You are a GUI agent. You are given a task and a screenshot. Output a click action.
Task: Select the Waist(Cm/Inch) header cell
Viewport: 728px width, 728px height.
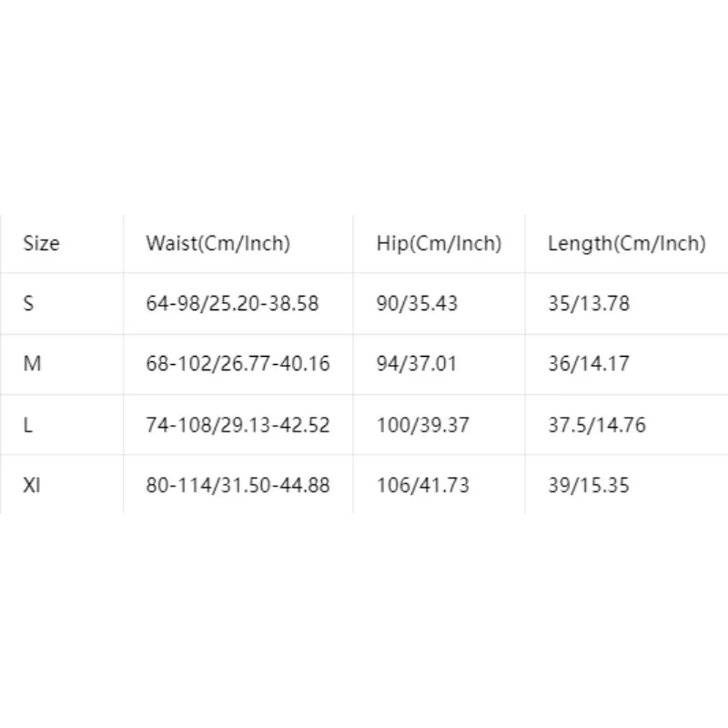click(x=218, y=243)
